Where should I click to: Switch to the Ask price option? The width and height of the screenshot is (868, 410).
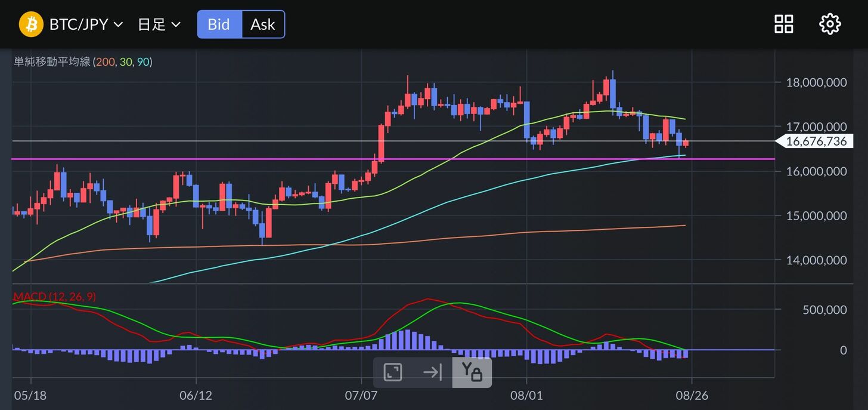tap(263, 24)
